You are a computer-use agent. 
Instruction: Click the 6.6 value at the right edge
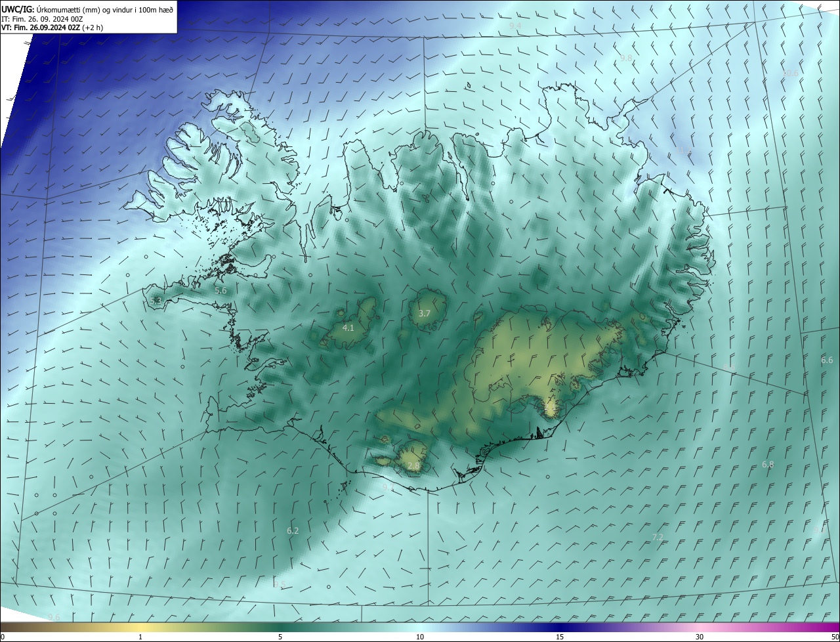click(x=827, y=360)
